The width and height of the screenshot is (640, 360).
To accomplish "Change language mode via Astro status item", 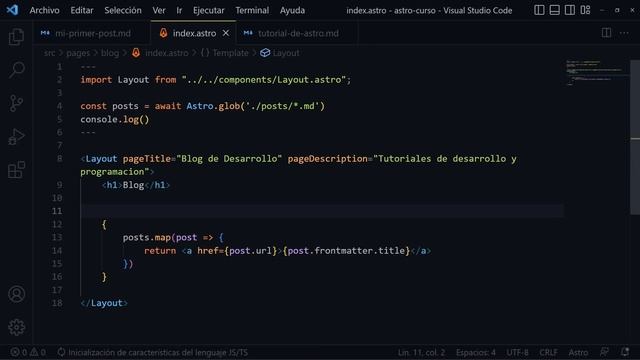I will (578, 352).
